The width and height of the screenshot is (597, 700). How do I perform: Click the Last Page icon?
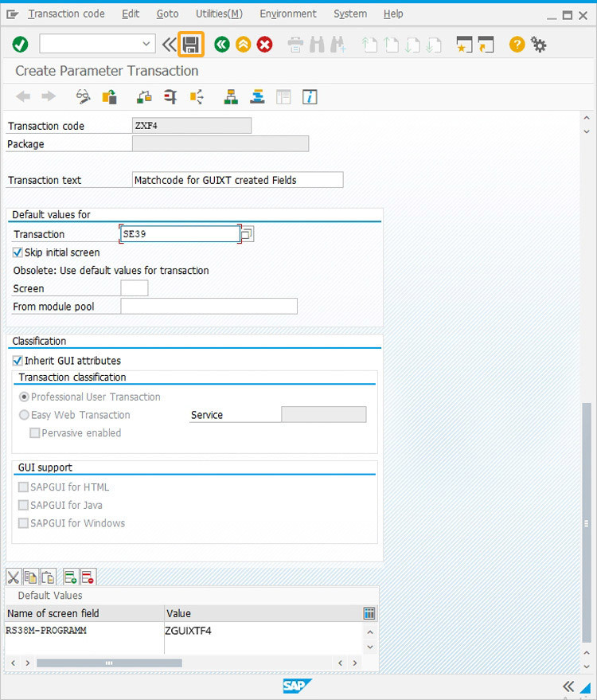click(x=434, y=45)
